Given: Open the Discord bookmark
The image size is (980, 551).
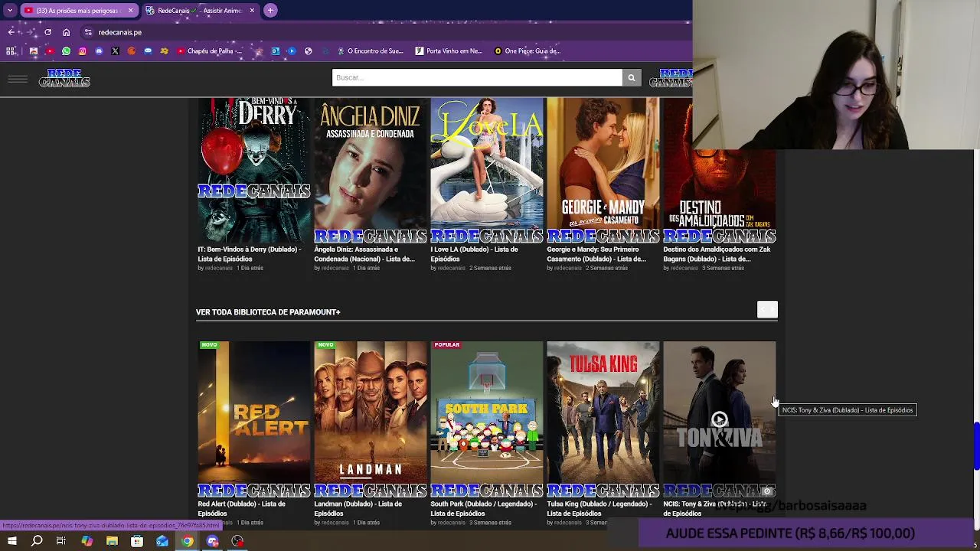Looking at the screenshot, I should pos(99,51).
